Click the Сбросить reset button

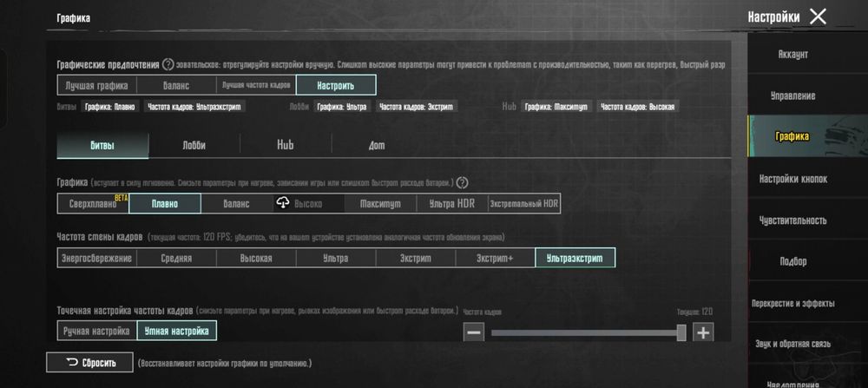(x=89, y=363)
